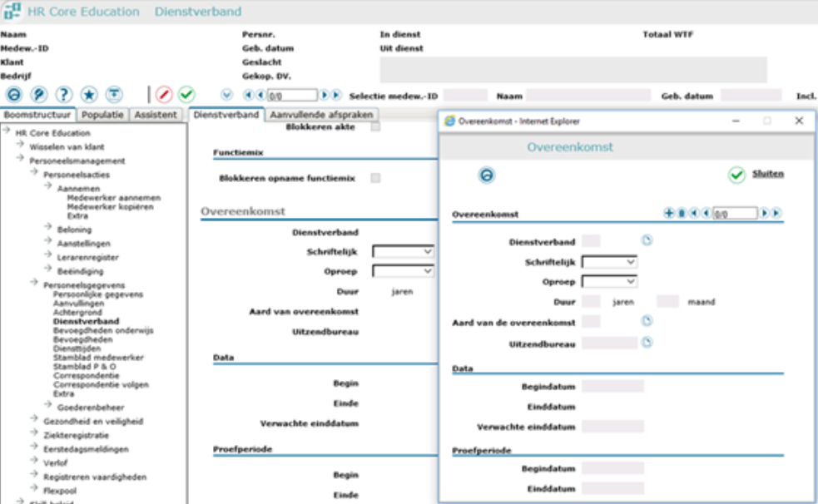This screenshot has width=818, height=504.
Task: Click the green checkmark save icon in toolbar
Action: click(186, 95)
